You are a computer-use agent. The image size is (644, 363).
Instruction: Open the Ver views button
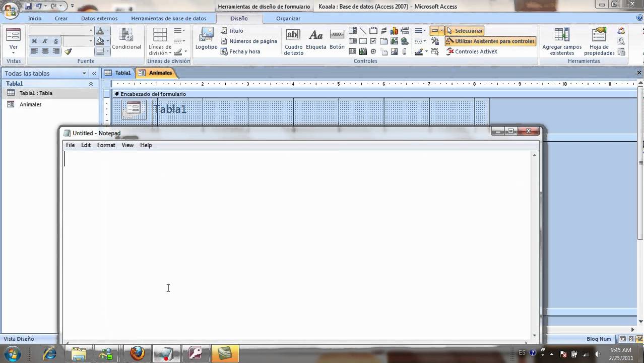[14, 40]
